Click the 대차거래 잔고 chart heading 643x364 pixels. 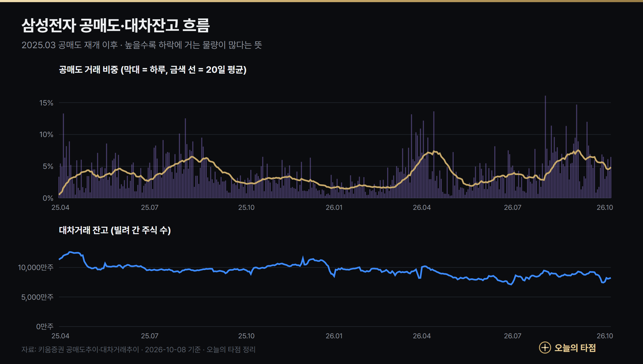coord(115,230)
